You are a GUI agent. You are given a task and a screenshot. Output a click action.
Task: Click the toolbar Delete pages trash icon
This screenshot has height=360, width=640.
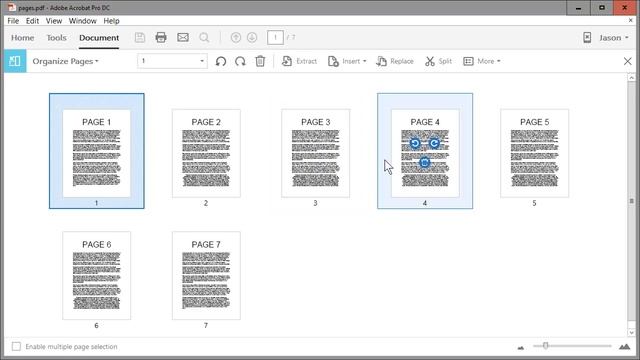(x=260, y=61)
